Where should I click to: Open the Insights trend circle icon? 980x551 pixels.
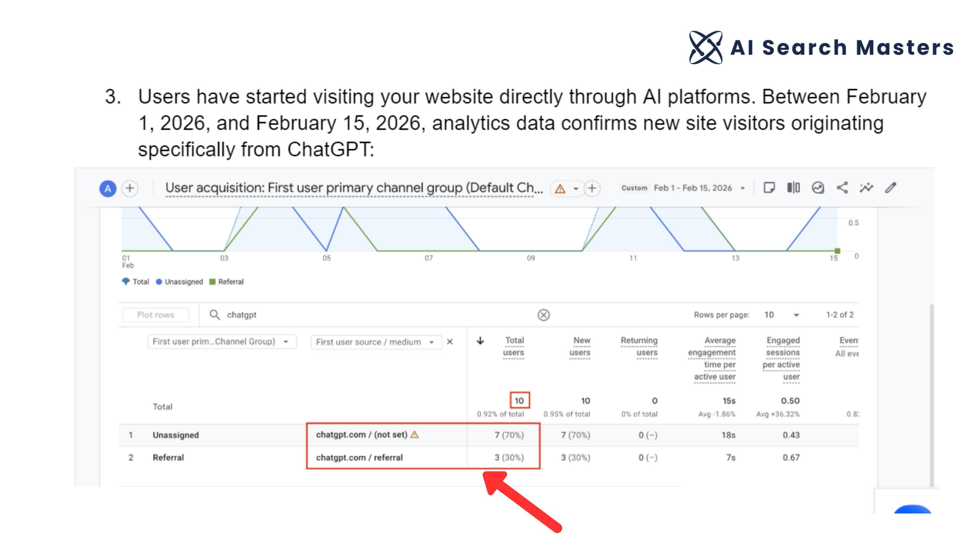point(818,188)
